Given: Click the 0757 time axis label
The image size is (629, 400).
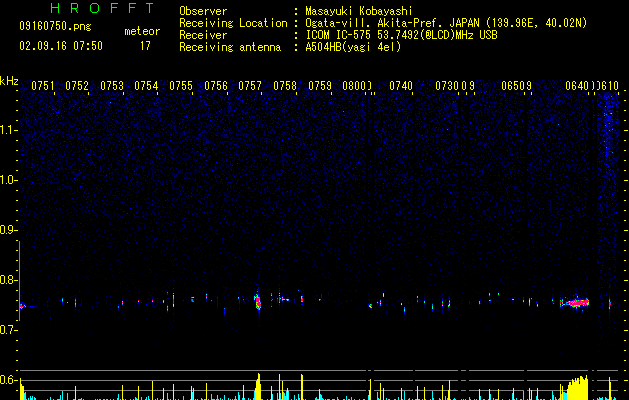Looking at the screenshot, I should pos(250,86).
